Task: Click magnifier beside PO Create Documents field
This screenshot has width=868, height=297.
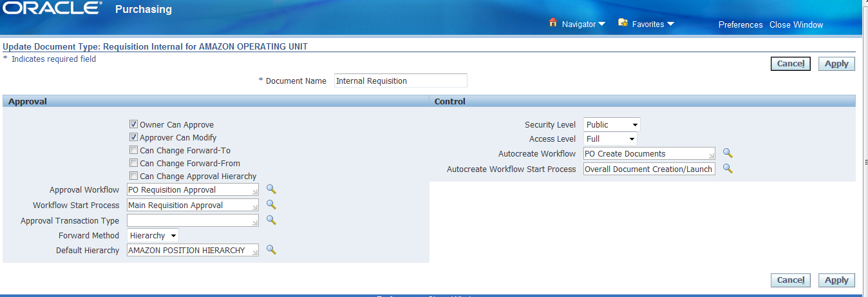Action: (x=728, y=153)
